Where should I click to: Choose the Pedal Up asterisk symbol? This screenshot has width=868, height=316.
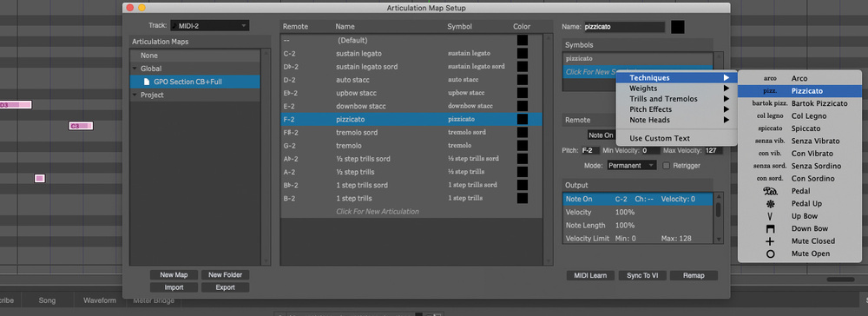tap(769, 204)
